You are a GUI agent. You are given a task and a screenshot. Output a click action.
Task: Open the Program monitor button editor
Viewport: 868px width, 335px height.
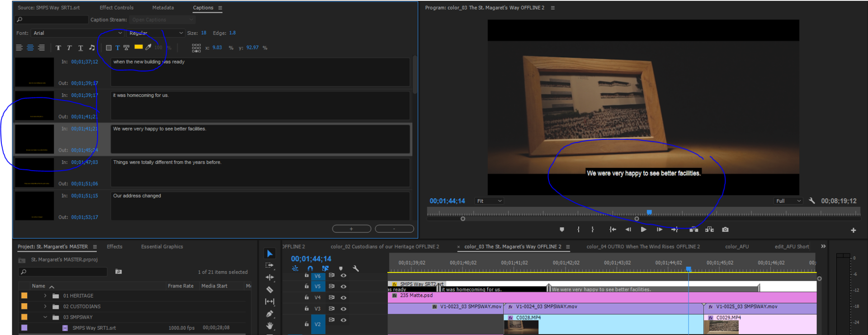854,230
